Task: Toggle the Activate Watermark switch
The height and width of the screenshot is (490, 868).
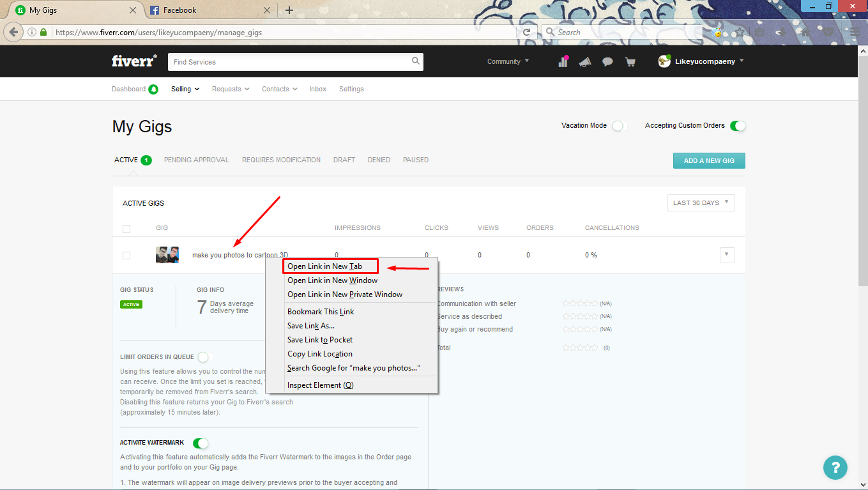Action: coord(201,443)
